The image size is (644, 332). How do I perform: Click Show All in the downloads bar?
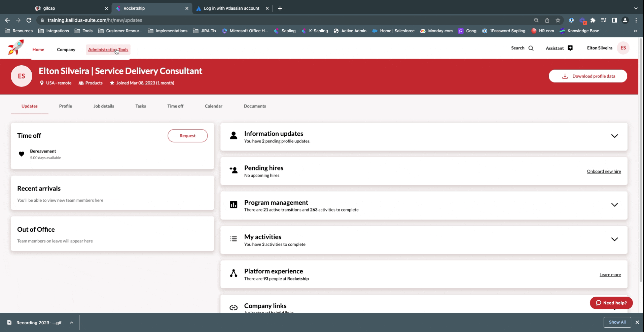(x=616, y=322)
